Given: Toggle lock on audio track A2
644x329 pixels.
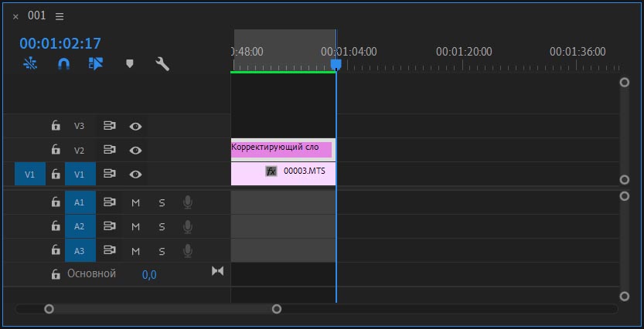Looking at the screenshot, I should (56, 226).
